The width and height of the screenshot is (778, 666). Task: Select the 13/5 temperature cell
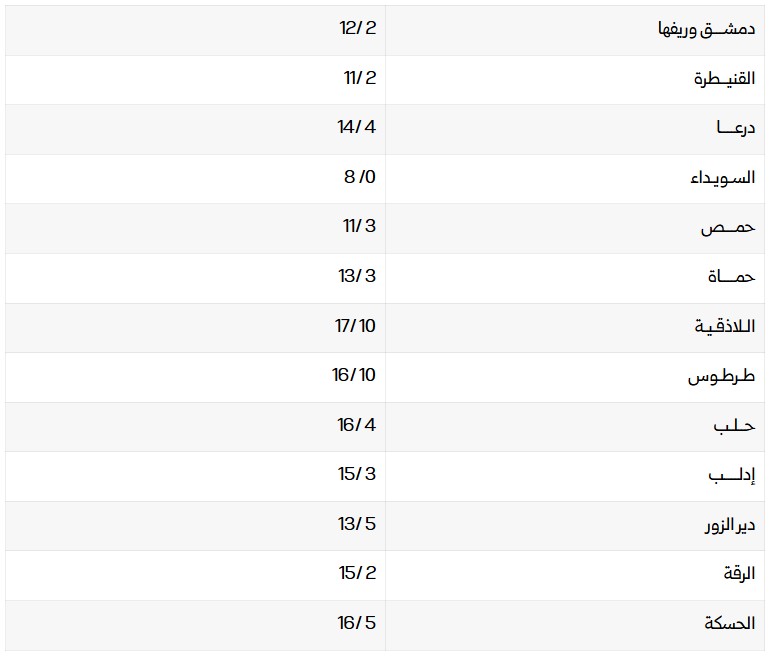point(357,523)
